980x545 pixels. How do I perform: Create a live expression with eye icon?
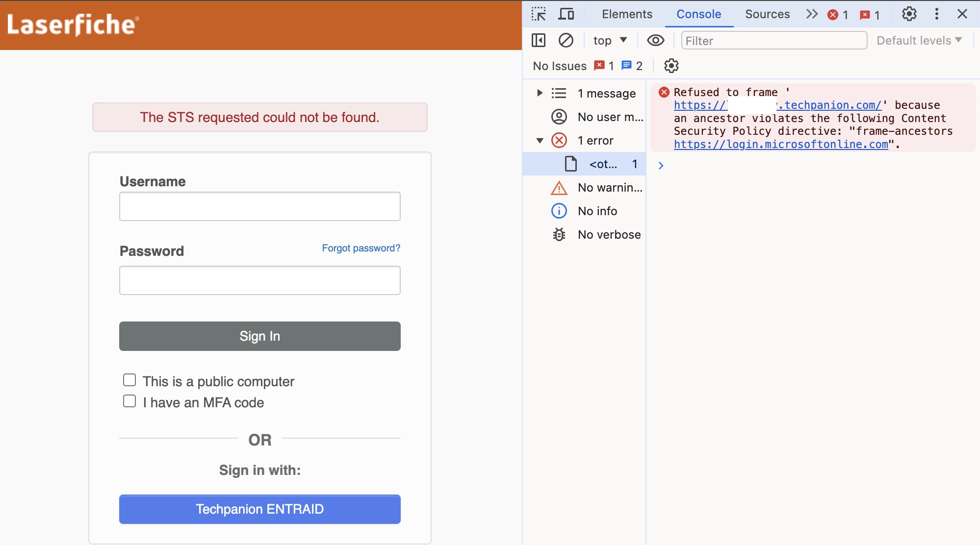coord(656,40)
